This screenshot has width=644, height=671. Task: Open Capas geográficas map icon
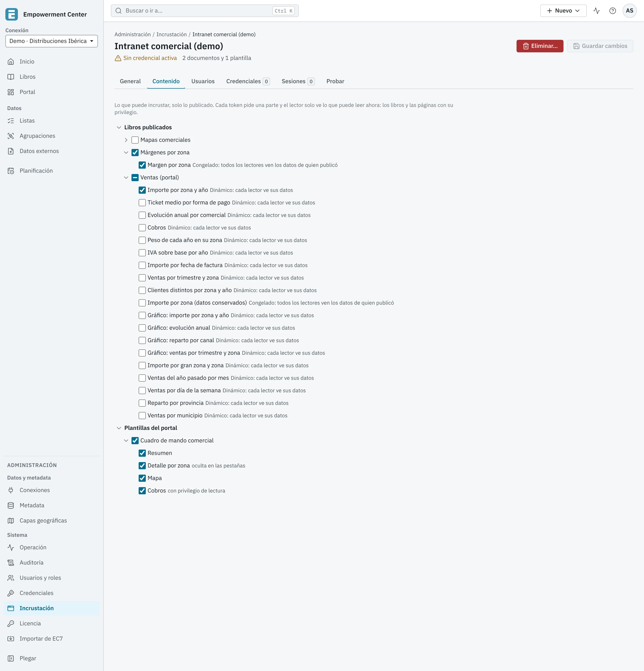tap(11, 521)
